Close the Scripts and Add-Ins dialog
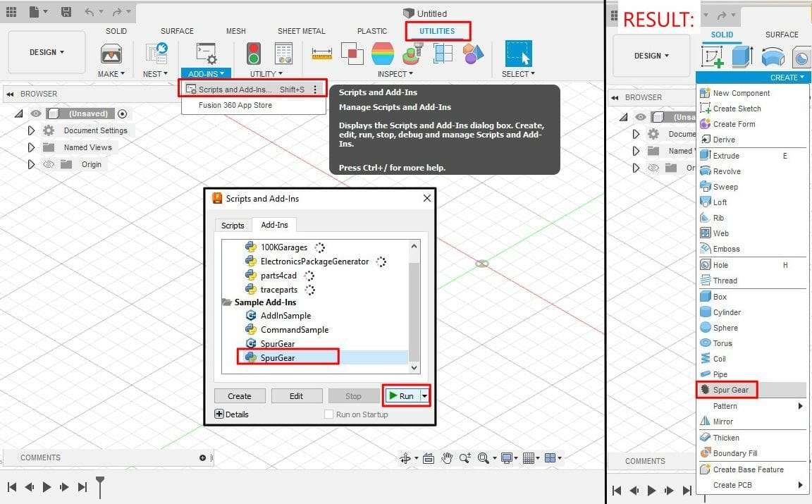 coord(426,198)
